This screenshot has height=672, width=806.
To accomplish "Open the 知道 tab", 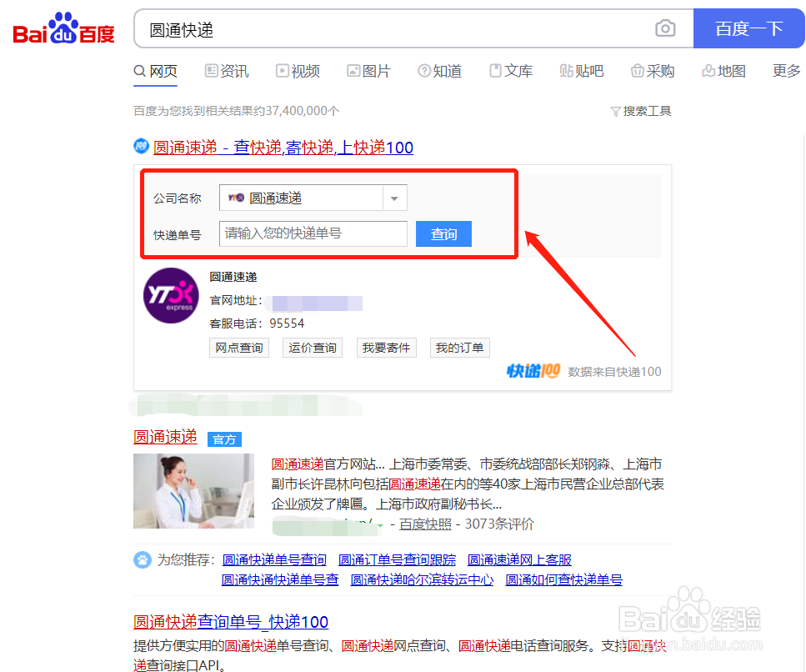I will click(x=439, y=71).
